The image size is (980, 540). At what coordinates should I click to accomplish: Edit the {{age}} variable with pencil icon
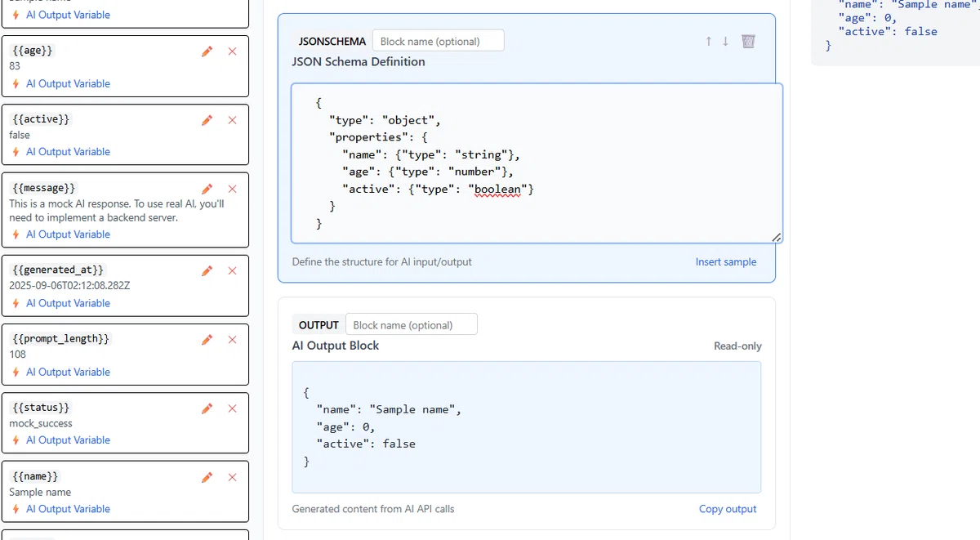pyautogui.click(x=207, y=51)
